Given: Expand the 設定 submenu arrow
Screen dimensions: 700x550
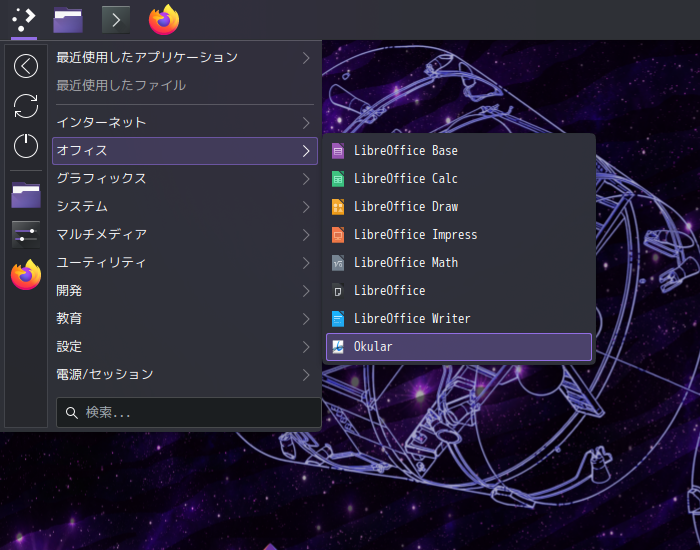Looking at the screenshot, I should (x=306, y=347).
